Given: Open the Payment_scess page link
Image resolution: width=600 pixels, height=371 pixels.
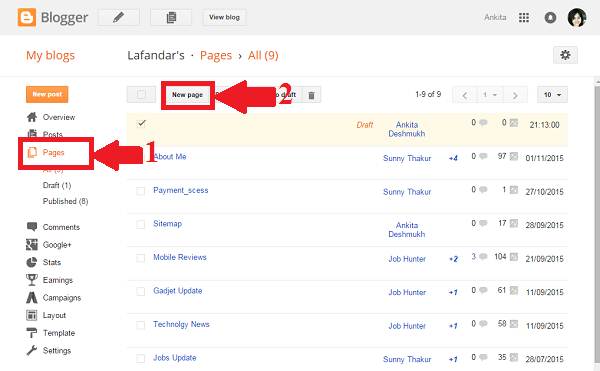Looking at the screenshot, I should click(181, 190).
